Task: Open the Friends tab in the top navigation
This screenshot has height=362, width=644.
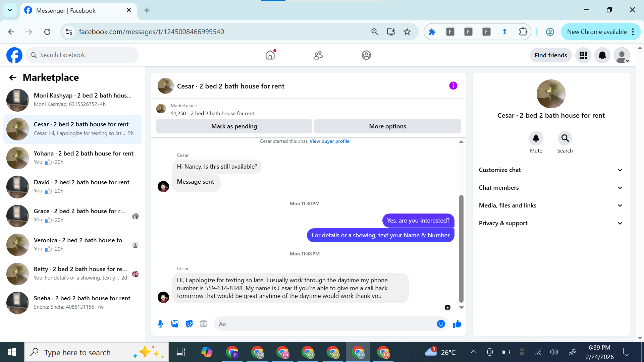Action: click(x=318, y=55)
